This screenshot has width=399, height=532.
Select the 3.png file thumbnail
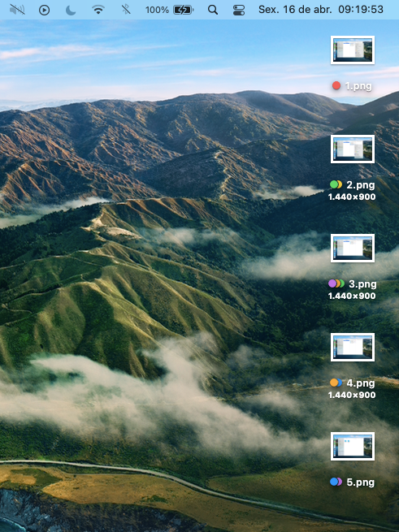click(353, 248)
